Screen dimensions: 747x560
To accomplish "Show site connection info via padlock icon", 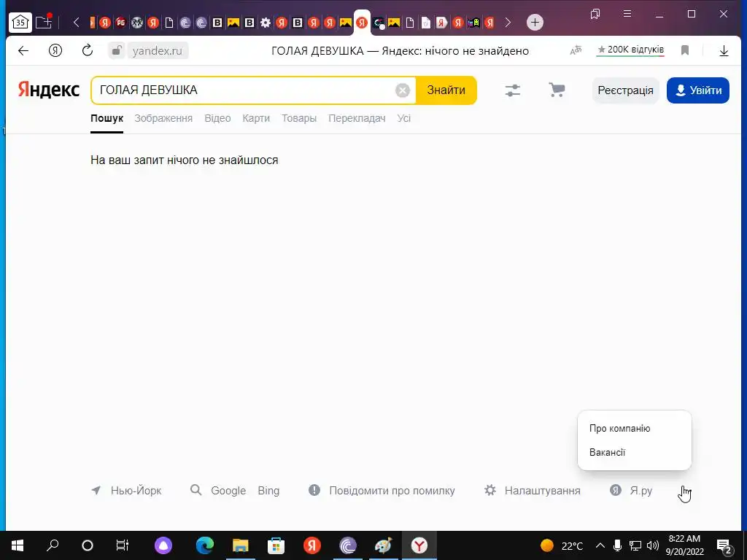I will click(116, 50).
